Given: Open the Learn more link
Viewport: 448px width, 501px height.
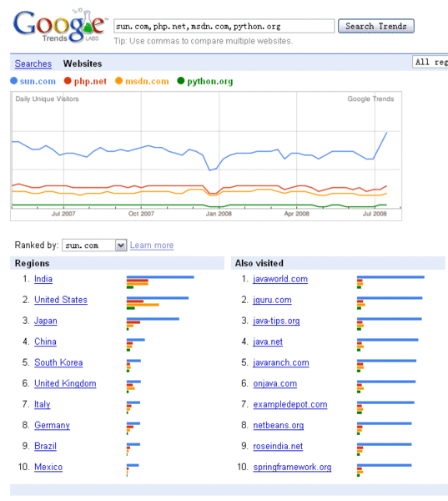Looking at the screenshot, I should (152, 245).
